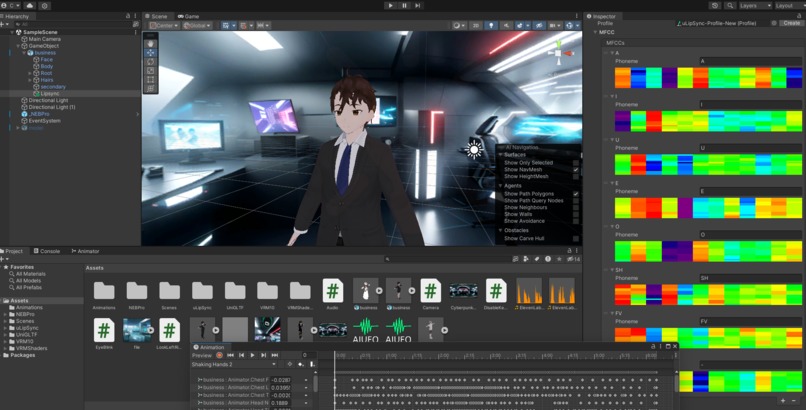Select the Transform tool in Scene toolbar

coord(150,88)
